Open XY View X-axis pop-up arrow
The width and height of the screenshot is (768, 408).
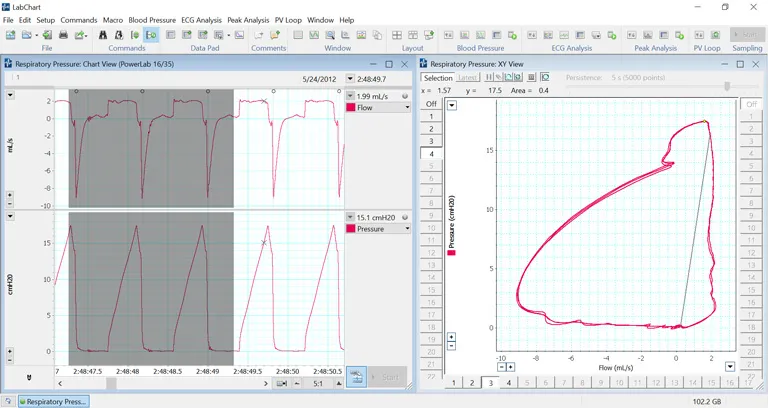tap(730, 367)
